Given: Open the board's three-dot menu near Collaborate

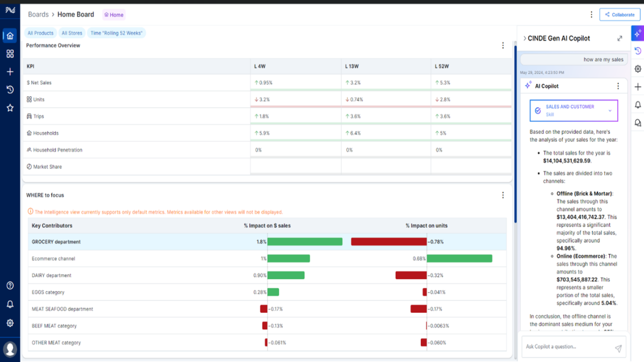Looking at the screenshot, I should 592,15.
